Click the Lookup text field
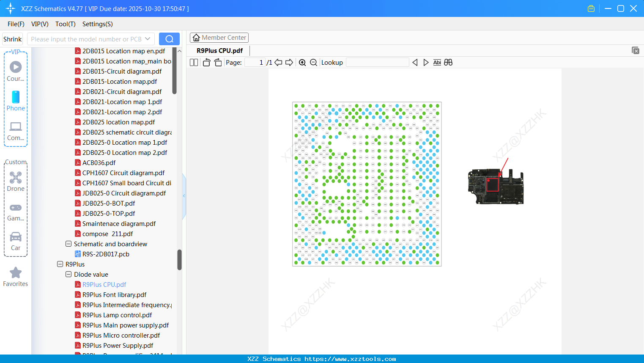 click(378, 63)
